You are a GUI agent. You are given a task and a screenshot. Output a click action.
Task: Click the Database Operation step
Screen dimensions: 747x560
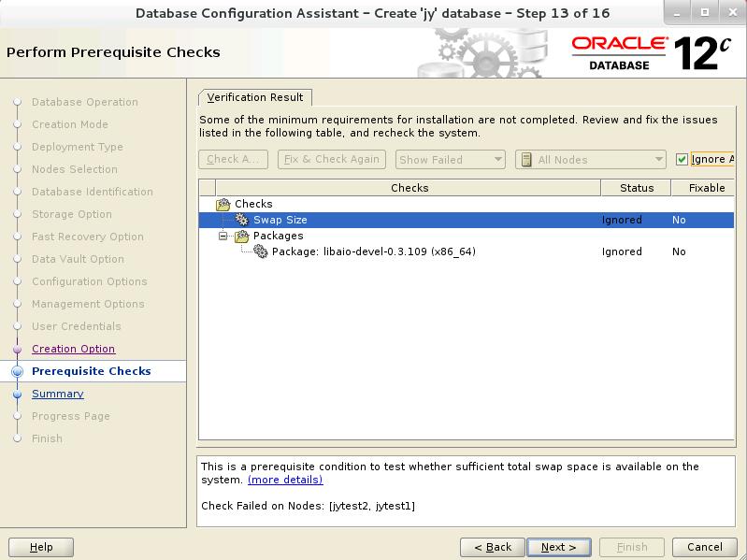coord(85,102)
